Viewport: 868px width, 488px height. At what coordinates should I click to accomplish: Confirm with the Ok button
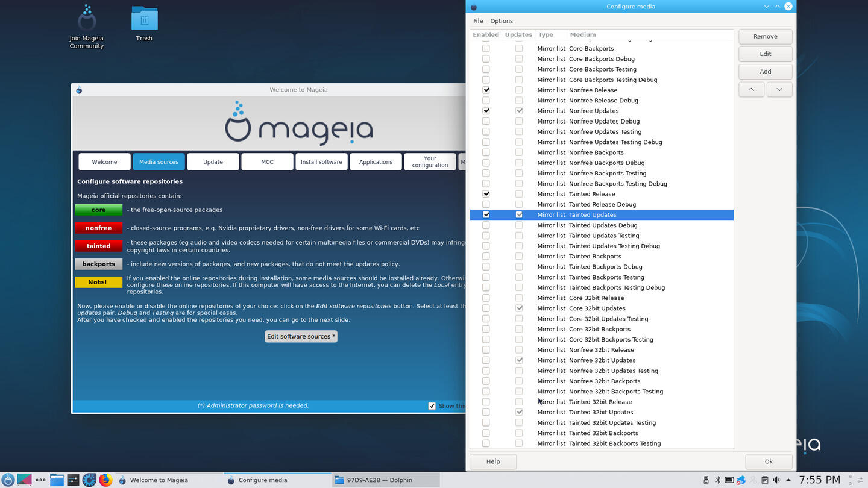point(769,461)
